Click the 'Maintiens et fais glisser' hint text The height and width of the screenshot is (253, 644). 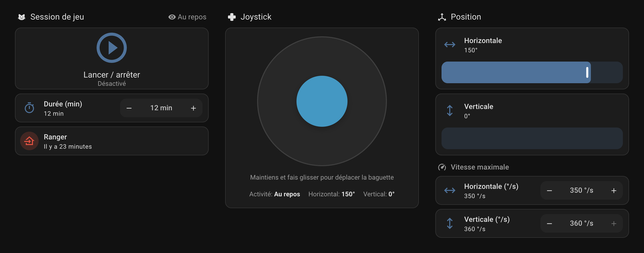click(x=322, y=177)
